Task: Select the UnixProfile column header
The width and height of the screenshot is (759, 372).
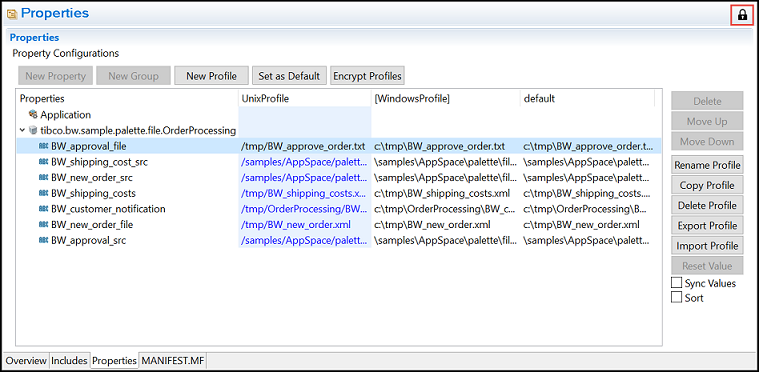Action: [x=304, y=98]
